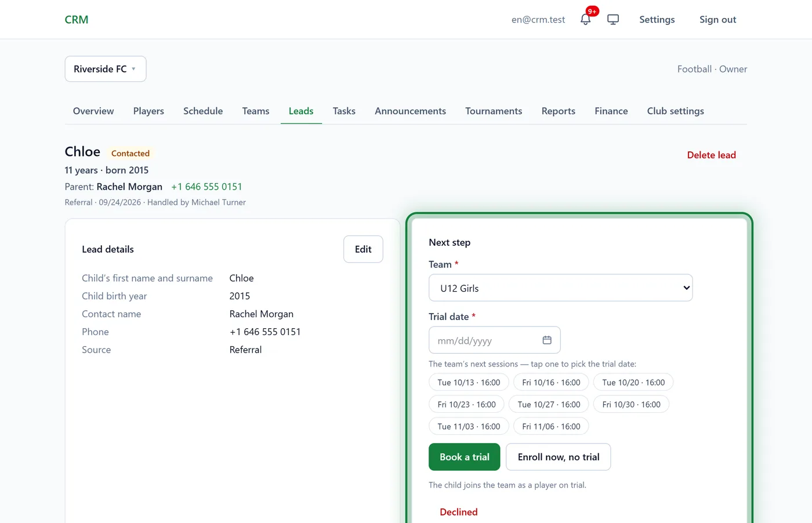Click the Edit button in Lead details

(x=363, y=249)
